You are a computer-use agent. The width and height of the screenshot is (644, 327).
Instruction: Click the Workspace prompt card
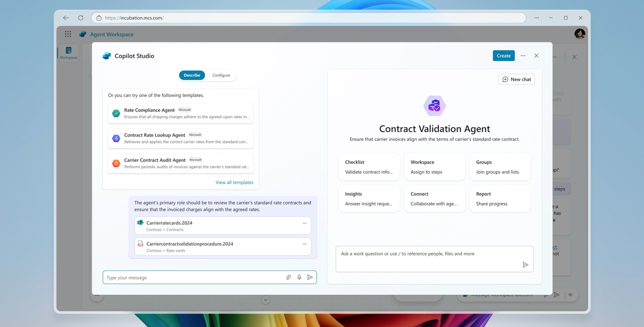[x=434, y=167]
